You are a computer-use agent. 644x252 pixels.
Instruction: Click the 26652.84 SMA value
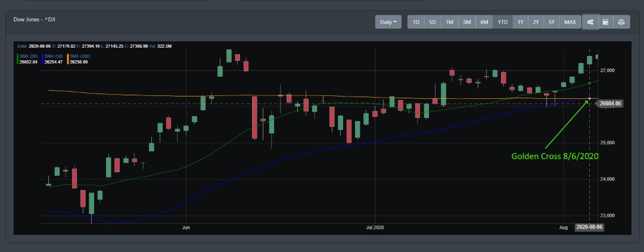[29, 62]
